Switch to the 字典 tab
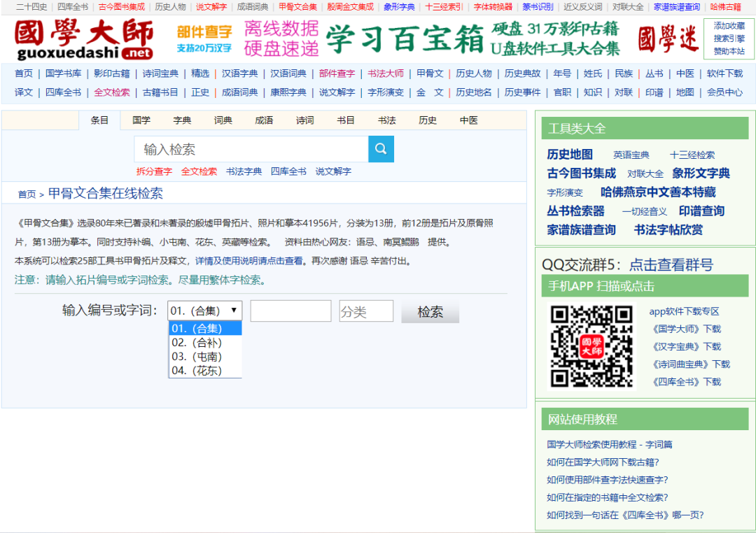The height and width of the screenshot is (533, 756). click(x=182, y=120)
